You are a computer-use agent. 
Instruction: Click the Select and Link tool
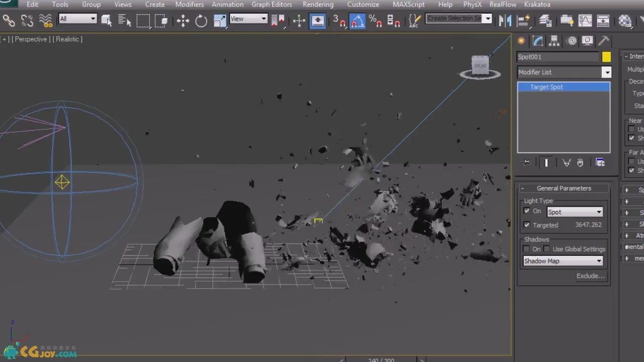(9, 21)
